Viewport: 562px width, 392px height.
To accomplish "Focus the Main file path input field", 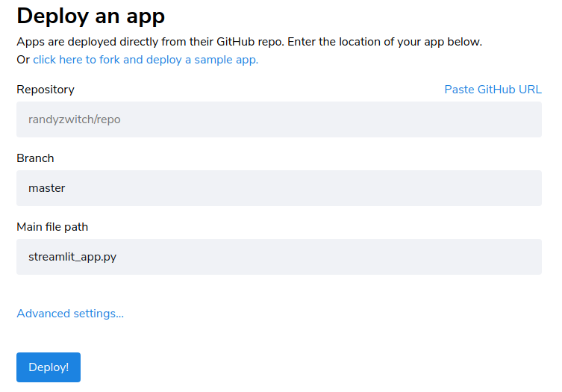I will 279,257.
